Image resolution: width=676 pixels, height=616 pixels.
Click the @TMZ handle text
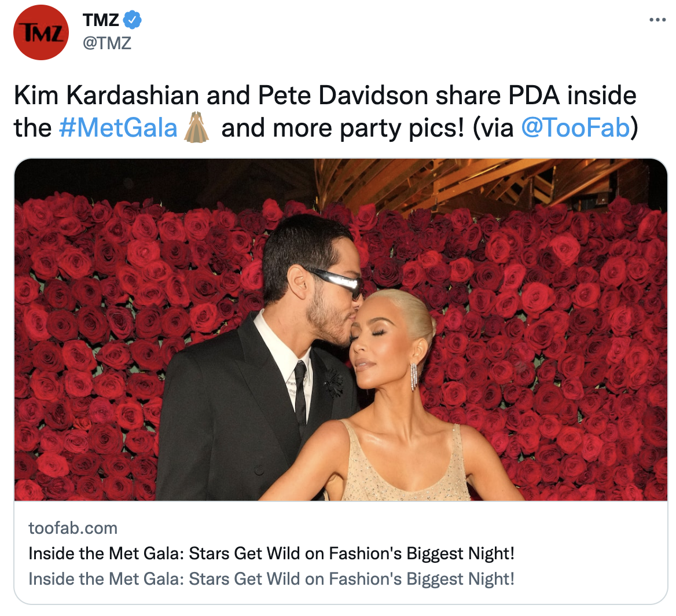[x=107, y=43]
